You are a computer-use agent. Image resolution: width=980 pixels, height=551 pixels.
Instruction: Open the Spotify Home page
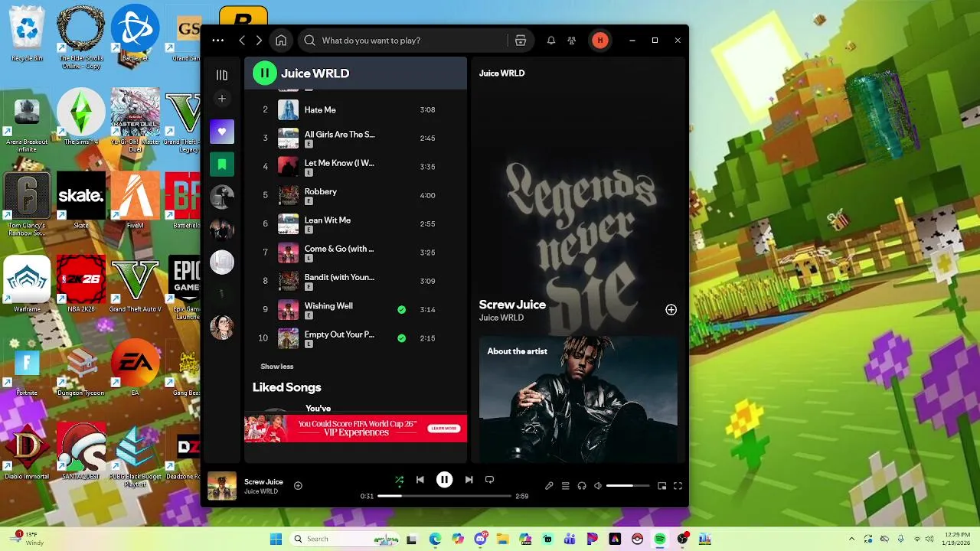tap(281, 41)
